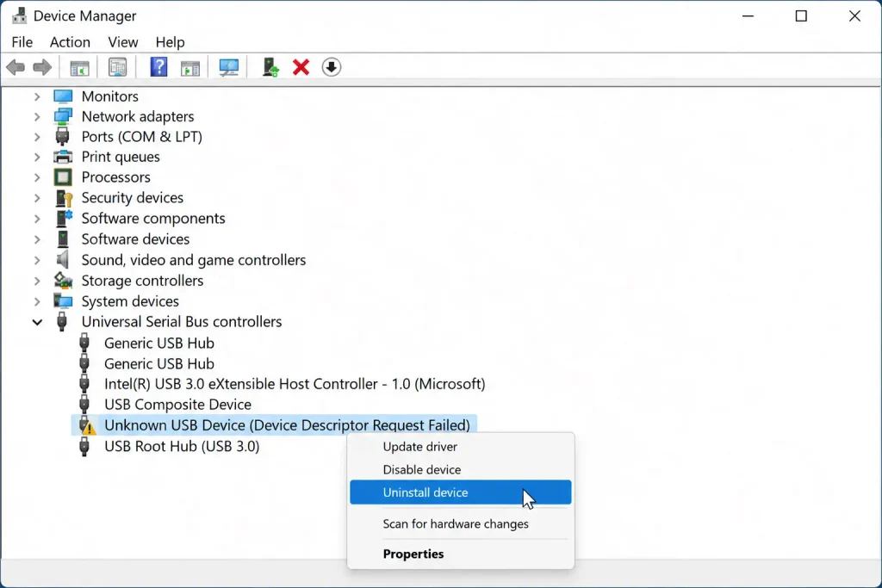Expand Sound, video and game controllers
Image resolution: width=882 pixels, height=588 pixels.
pyautogui.click(x=37, y=260)
